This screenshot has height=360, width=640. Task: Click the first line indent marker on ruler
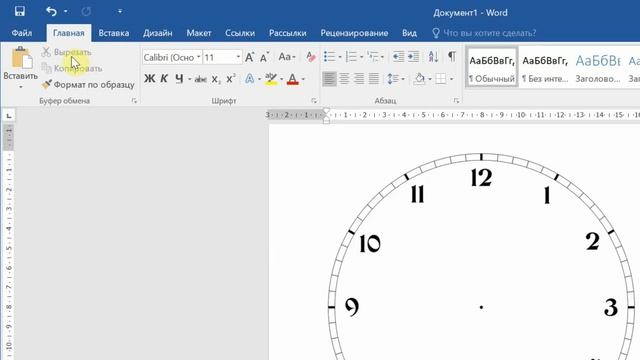tap(326, 111)
